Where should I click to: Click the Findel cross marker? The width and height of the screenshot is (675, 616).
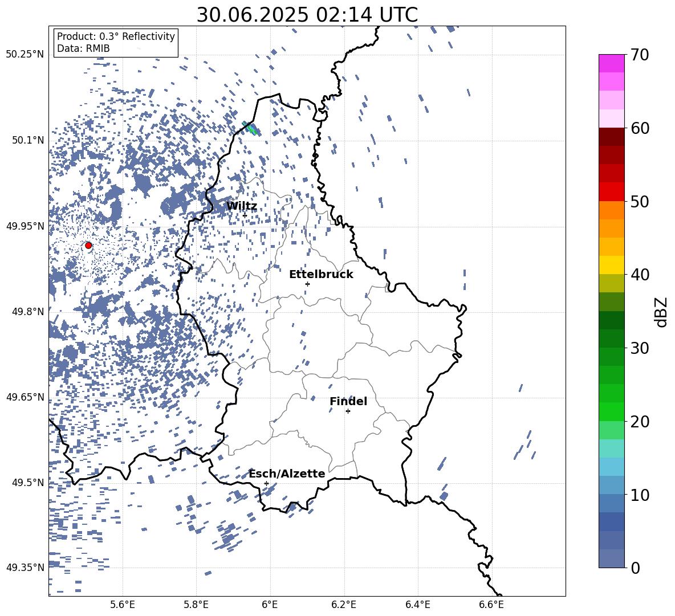348,411
